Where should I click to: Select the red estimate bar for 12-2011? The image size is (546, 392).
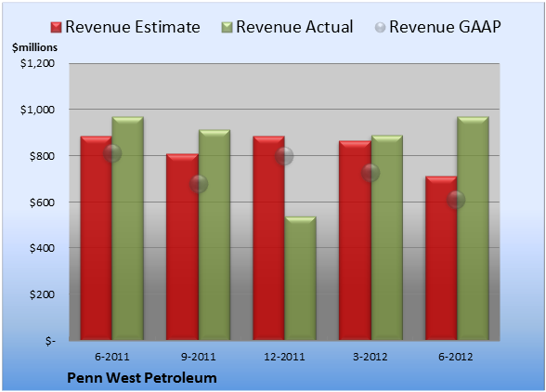268,238
